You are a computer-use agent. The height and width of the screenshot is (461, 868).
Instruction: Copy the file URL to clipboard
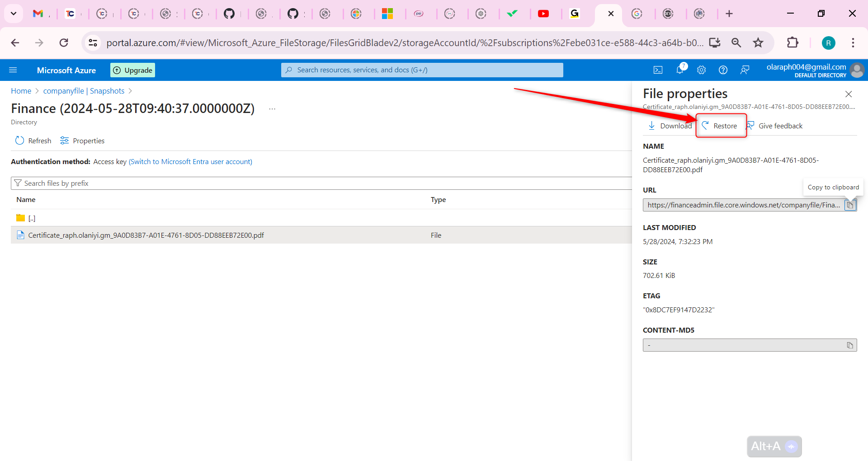850,205
